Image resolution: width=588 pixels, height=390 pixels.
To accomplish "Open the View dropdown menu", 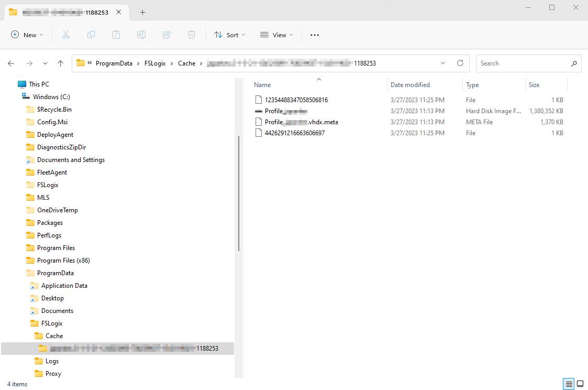I will click(276, 35).
